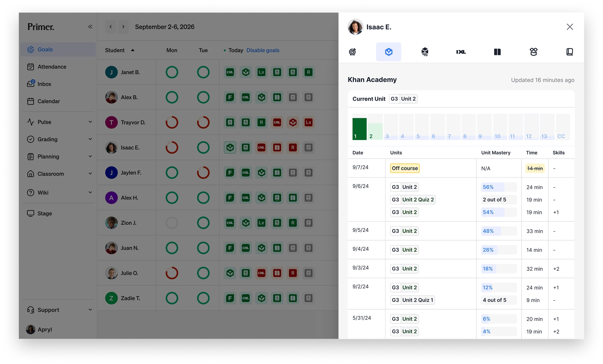Expand the Grading menu chevron

coord(90,139)
